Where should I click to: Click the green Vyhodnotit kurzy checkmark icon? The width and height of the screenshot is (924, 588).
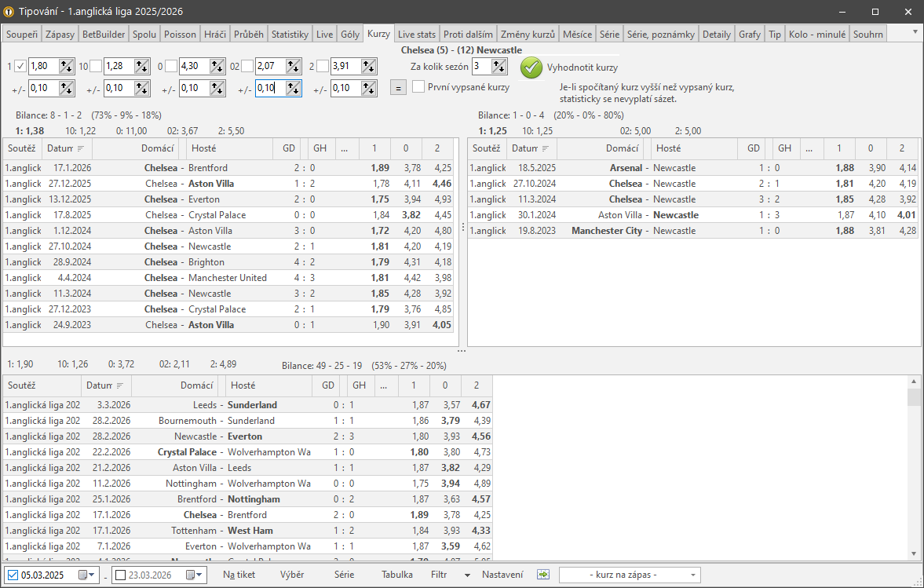pyautogui.click(x=531, y=68)
